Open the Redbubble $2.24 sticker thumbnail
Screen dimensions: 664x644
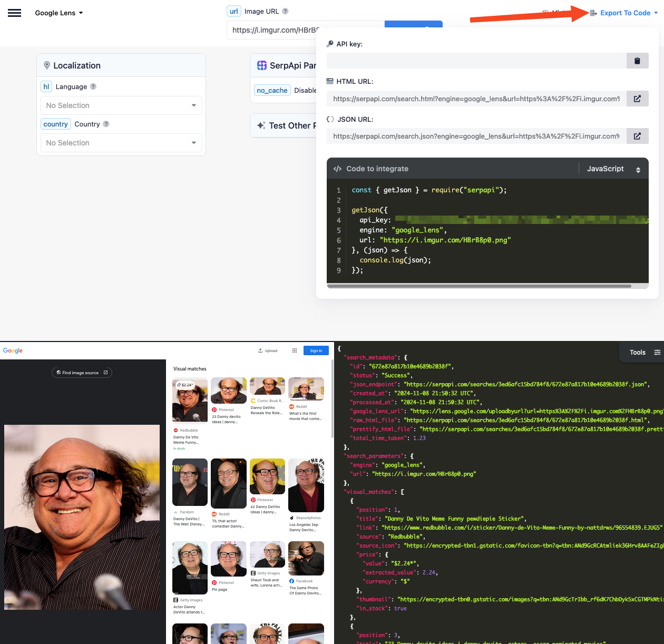pyautogui.click(x=190, y=400)
